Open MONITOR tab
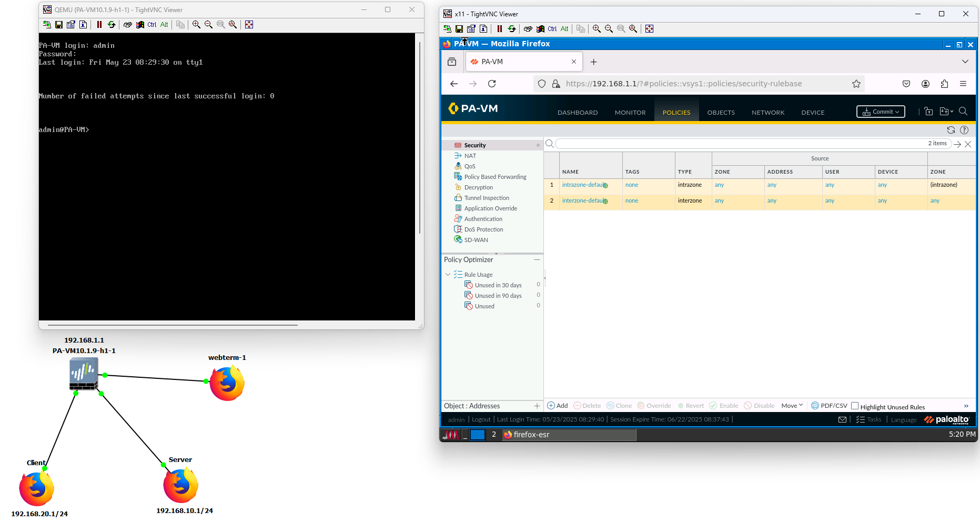The height and width of the screenshot is (522, 980). (x=630, y=113)
